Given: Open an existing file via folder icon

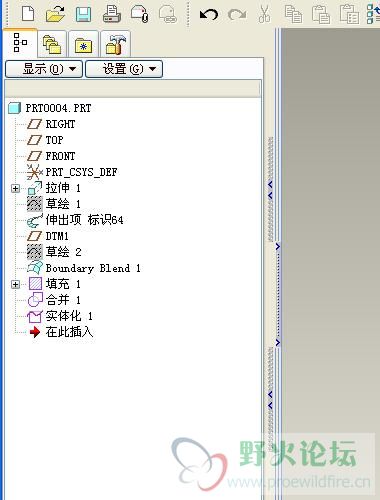Looking at the screenshot, I should [x=55, y=14].
